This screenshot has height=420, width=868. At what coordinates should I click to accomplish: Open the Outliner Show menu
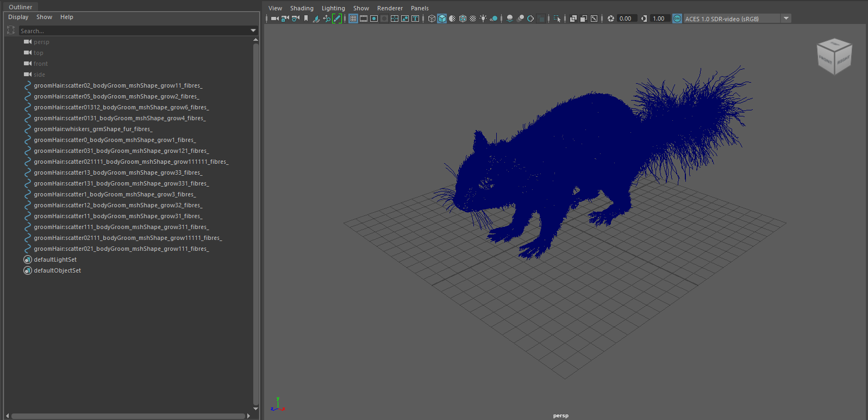[45, 17]
